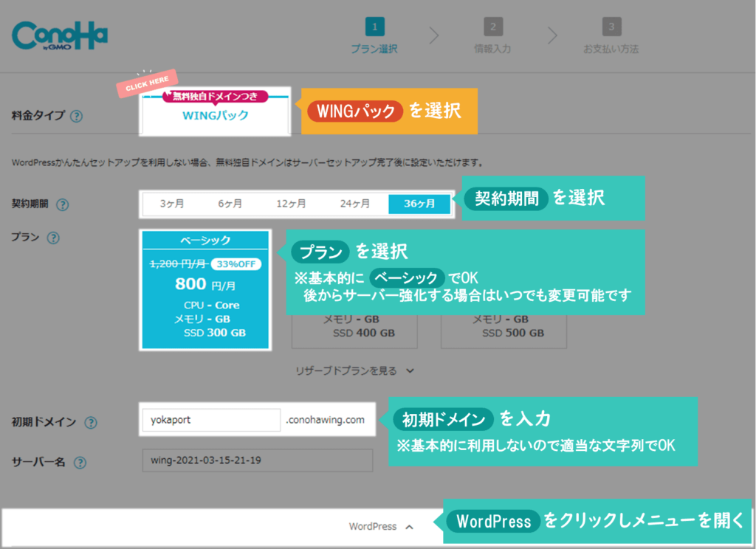Viewport: 756px width, 549px height.
Task: Click the 33%OFF discount badge
Action: [236, 264]
